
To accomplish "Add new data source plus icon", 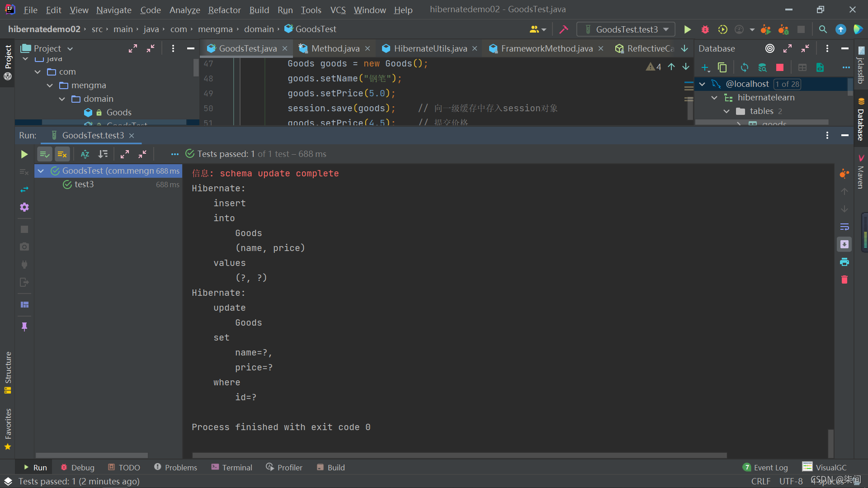I will [x=705, y=68].
